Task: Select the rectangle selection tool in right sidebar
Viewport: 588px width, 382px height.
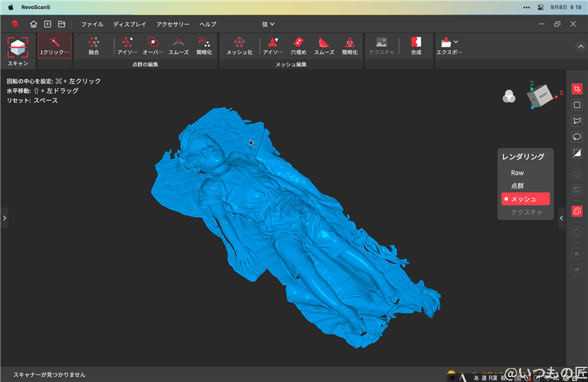Action: tap(577, 105)
